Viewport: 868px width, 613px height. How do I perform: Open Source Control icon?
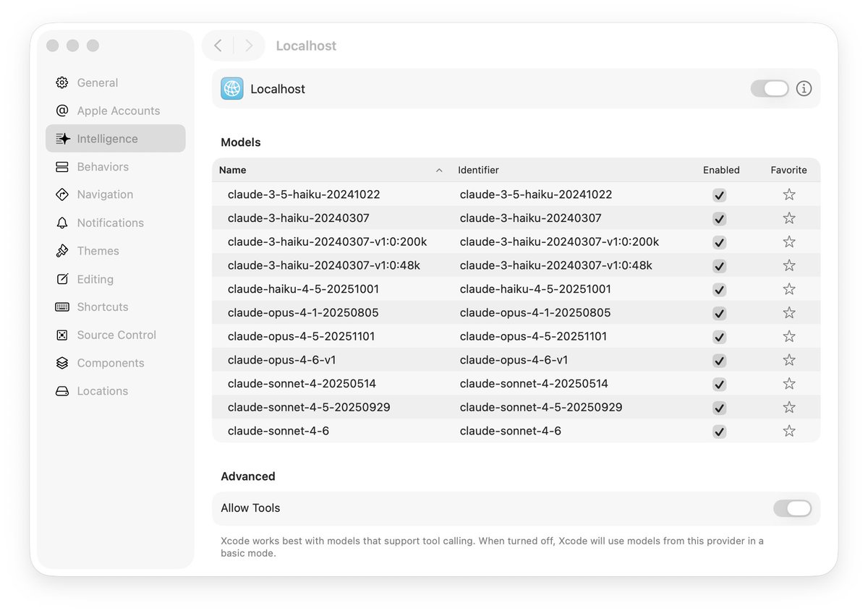click(62, 335)
